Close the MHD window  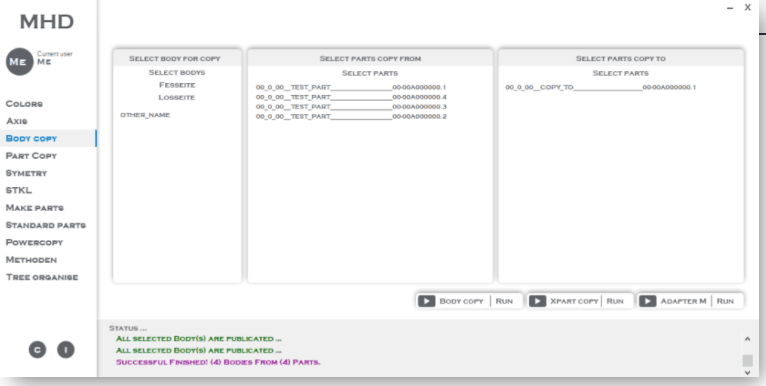(x=747, y=7)
